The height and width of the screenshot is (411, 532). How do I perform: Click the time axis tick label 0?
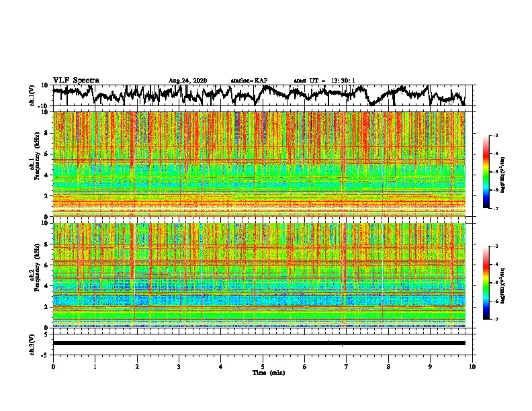pyautogui.click(x=53, y=367)
